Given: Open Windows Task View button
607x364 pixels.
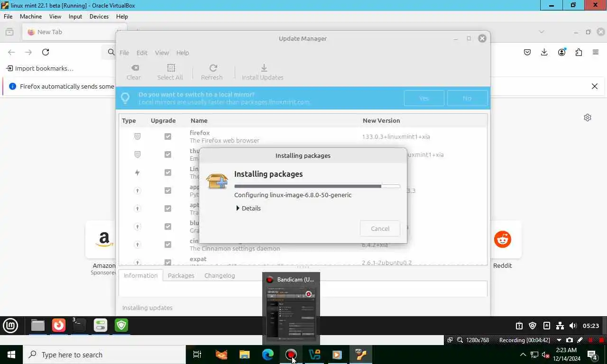Looking at the screenshot, I should [x=197, y=355].
